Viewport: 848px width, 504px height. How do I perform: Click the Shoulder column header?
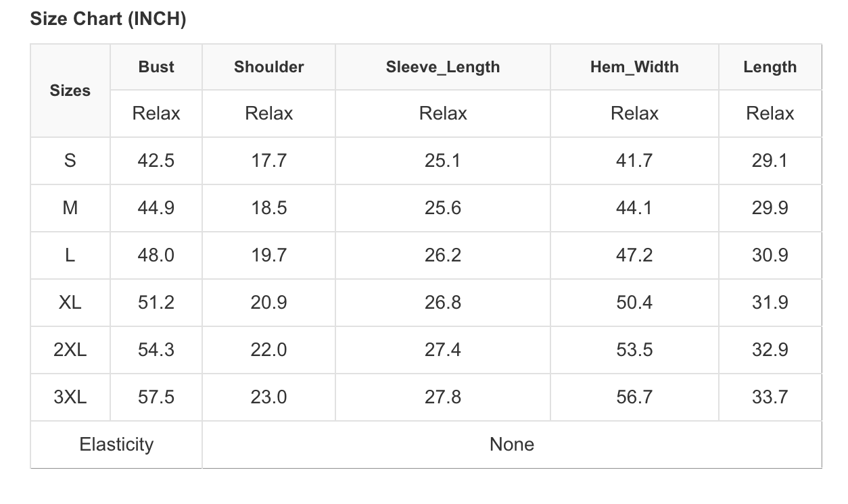268,67
